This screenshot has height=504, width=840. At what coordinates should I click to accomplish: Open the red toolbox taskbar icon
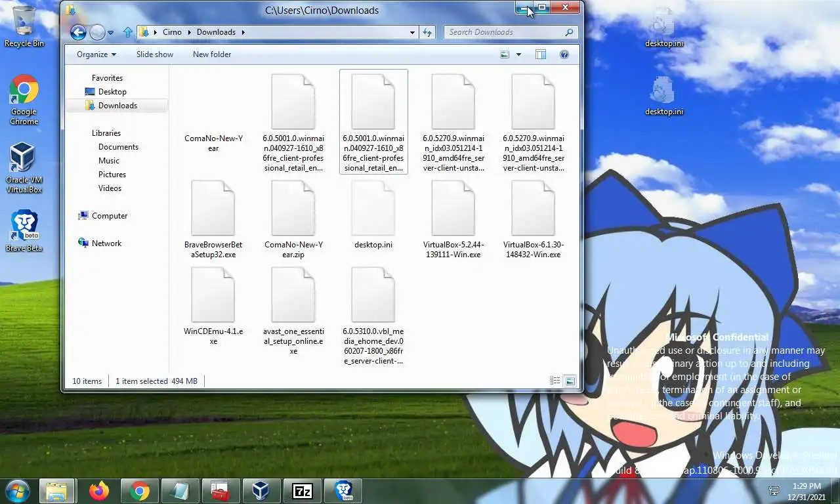[x=221, y=491]
